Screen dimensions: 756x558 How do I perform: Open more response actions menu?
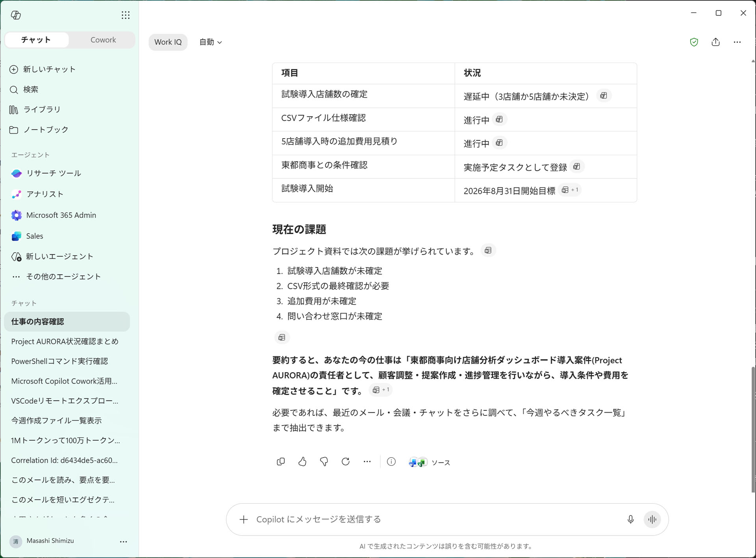tap(367, 462)
